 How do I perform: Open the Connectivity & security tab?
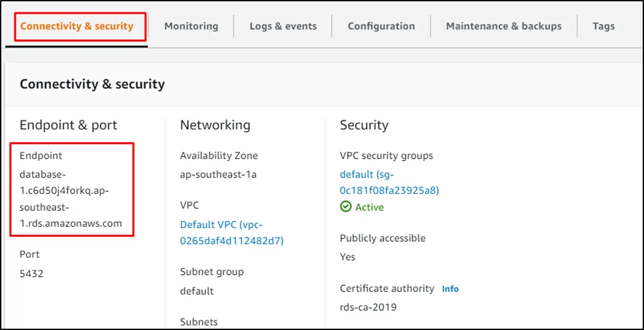click(76, 26)
